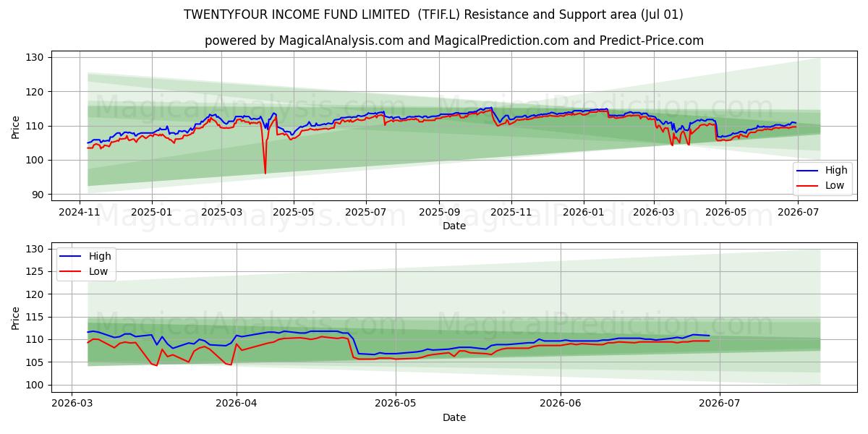This screenshot has width=868, height=434.
Task: Click the bottom chart 'Price' axis label
Action: pos(16,317)
